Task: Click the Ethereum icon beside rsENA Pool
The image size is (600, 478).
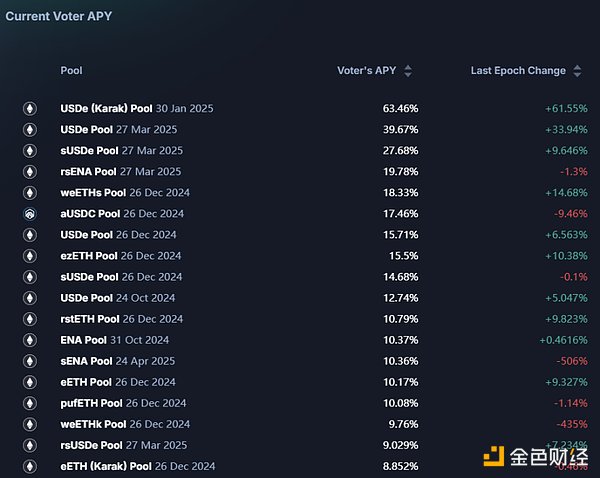Action: click(x=30, y=172)
